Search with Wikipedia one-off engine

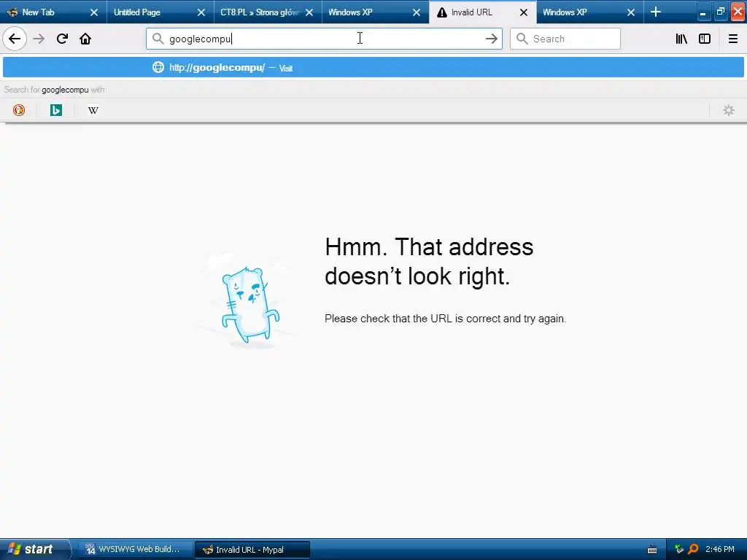point(93,110)
